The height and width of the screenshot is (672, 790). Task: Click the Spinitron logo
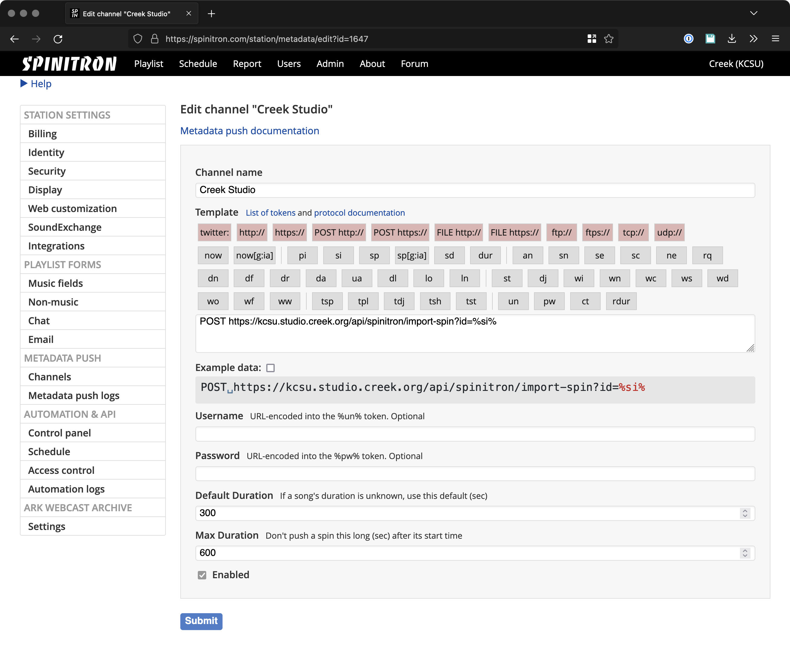pos(69,64)
